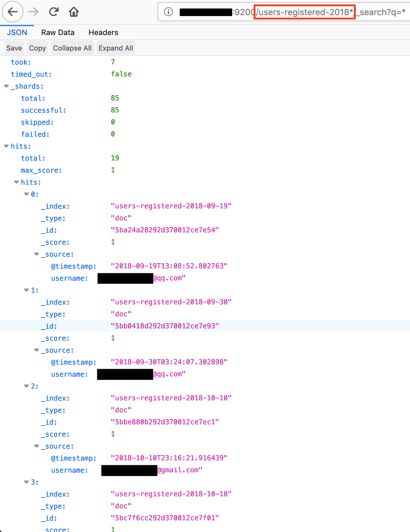Image resolution: width=410 pixels, height=532 pixels.
Task: Reload the page with the refresh icon
Action: (54, 12)
